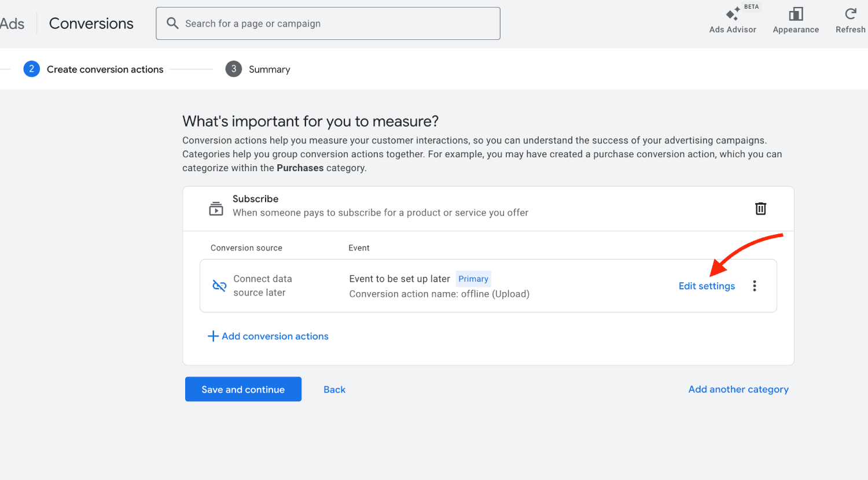Screen dimensions: 868x480
Task: Click the unlinked data source icon
Action: (x=219, y=286)
